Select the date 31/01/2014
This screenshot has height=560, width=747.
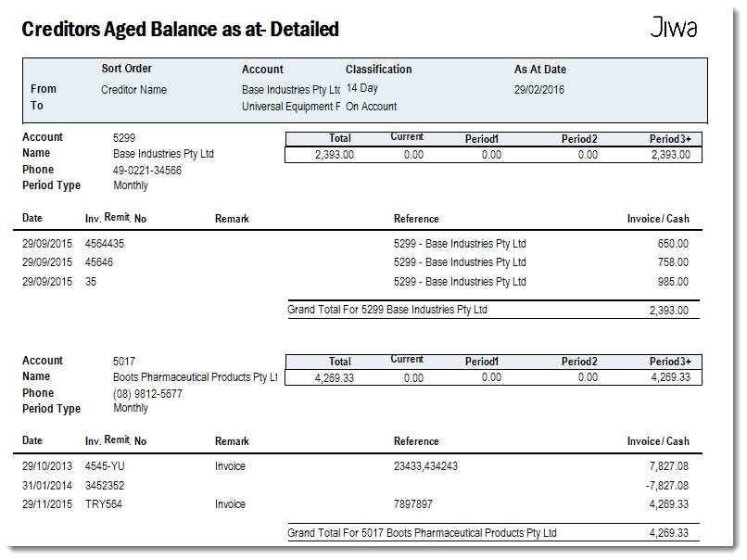(47, 486)
